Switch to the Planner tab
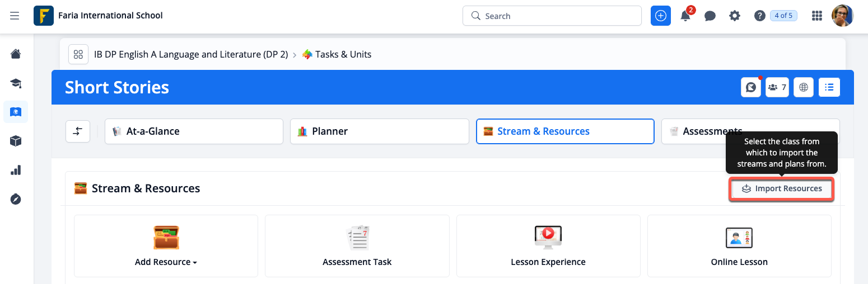The image size is (868, 284). [x=379, y=131]
